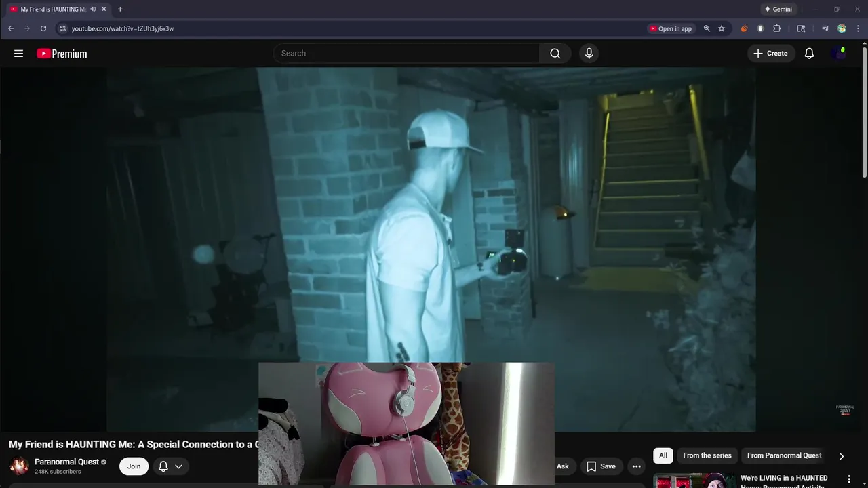Open options for 'We're LIVING in a HAUNTED' video
The image size is (868, 488).
click(848, 480)
